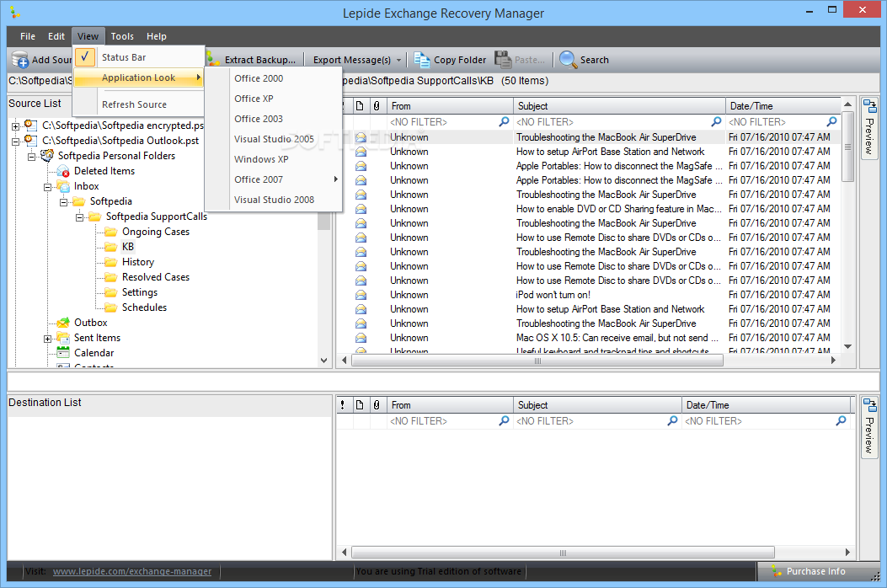Click the Extract Backup icon

click(213, 60)
